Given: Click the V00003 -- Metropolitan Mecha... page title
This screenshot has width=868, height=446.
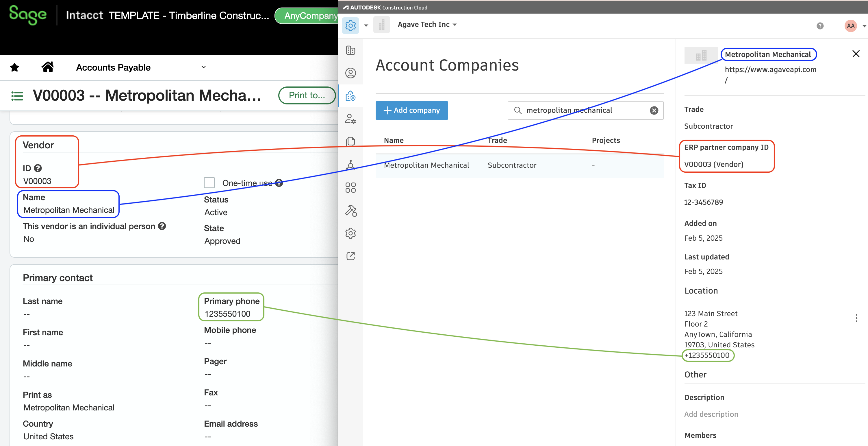Looking at the screenshot, I should click(x=147, y=95).
